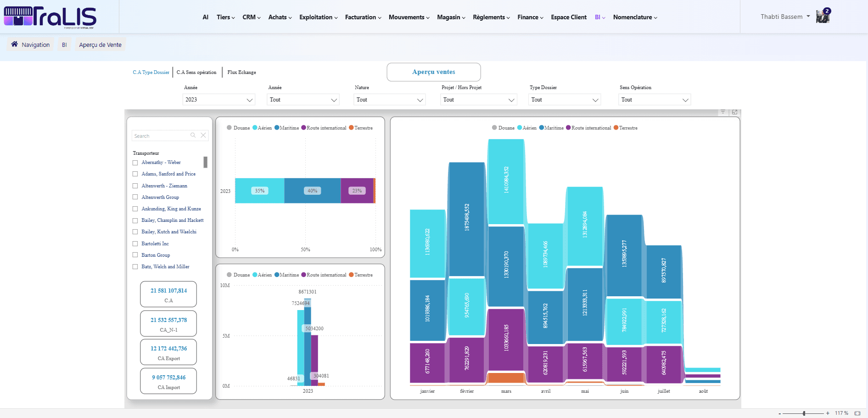Select the C.A card showing 21 581 107,814
This screenshot has width=868, height=418.
(x=168, y=294)
